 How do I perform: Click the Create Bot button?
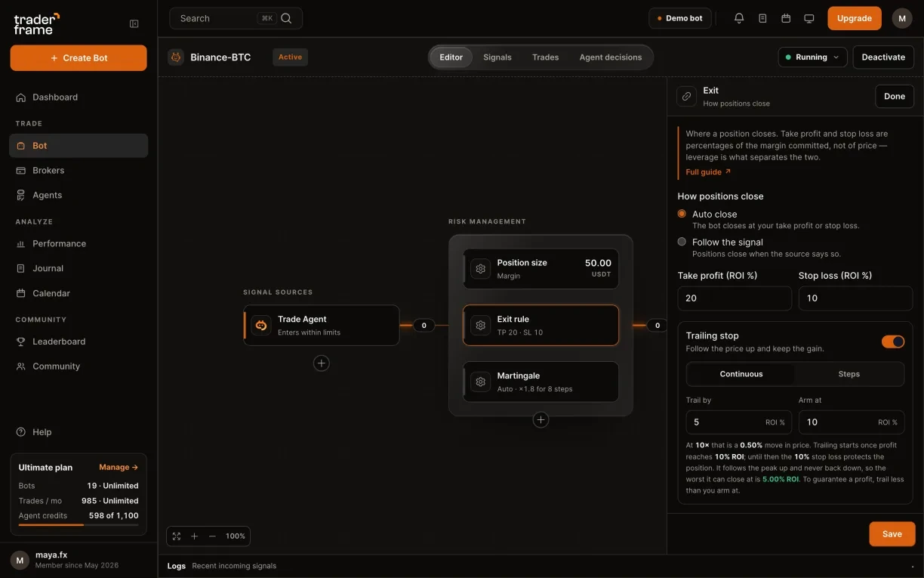coord(79,58)
